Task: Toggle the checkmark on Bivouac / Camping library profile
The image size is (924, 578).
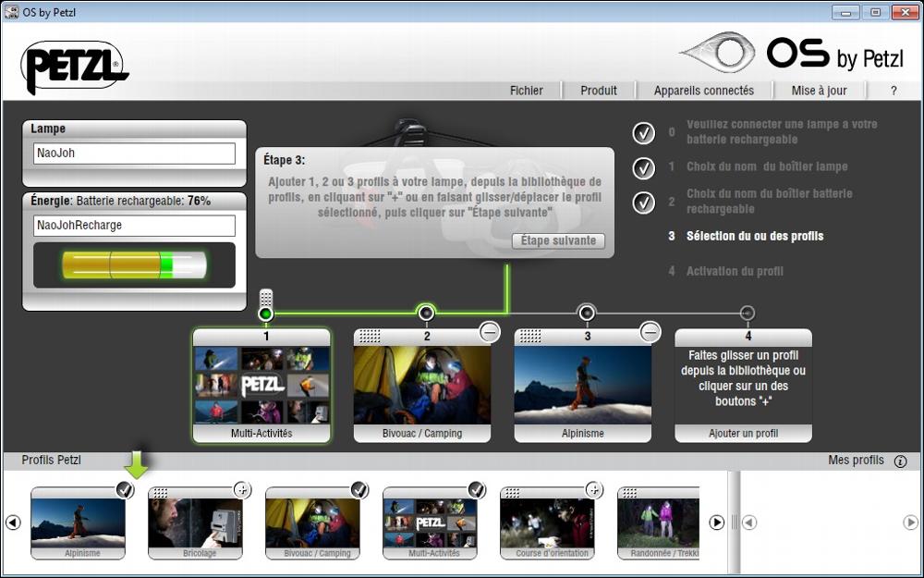Action: tap(359, 489)
